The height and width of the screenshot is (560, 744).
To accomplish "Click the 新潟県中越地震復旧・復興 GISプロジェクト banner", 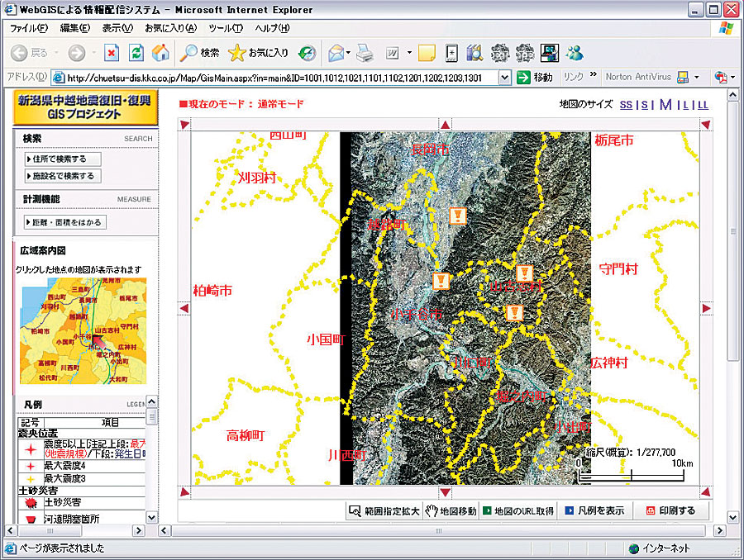I will click(85, 107).
